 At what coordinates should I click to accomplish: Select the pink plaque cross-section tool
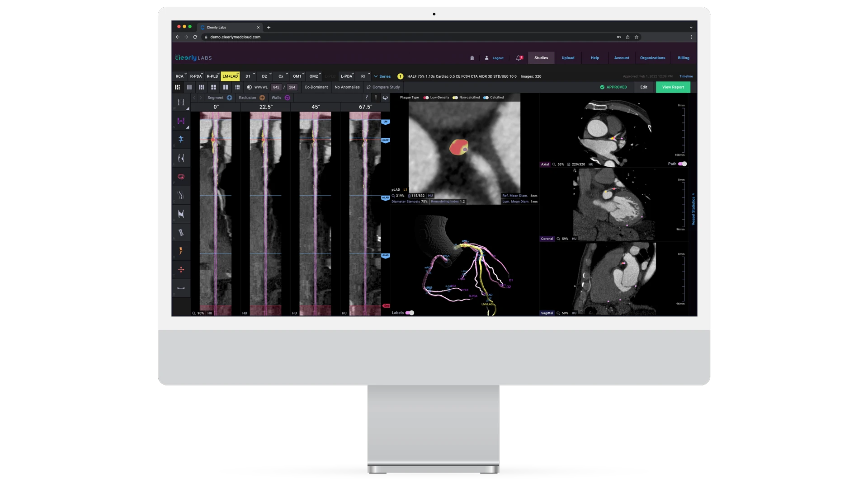pyautogui.click(x=181, y=177)
